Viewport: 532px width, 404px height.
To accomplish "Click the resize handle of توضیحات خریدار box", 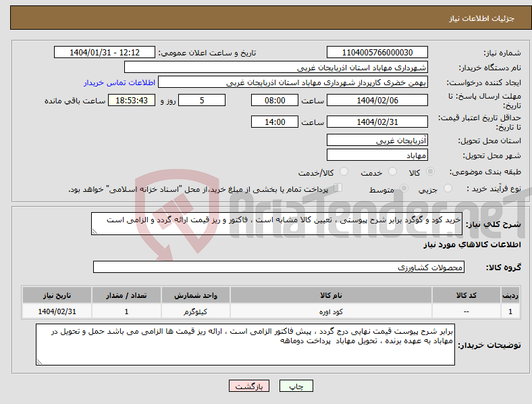I will (39, 362).
